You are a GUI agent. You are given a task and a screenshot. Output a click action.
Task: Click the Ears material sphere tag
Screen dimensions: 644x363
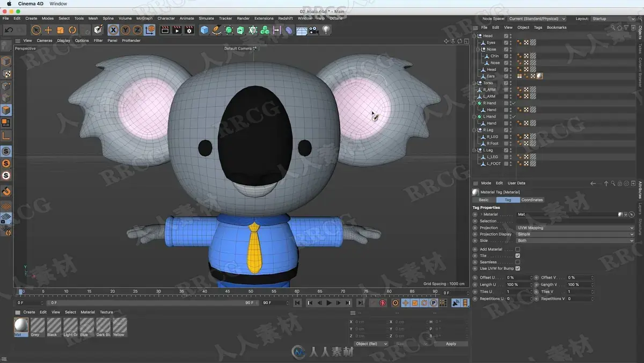coord(540,76)
